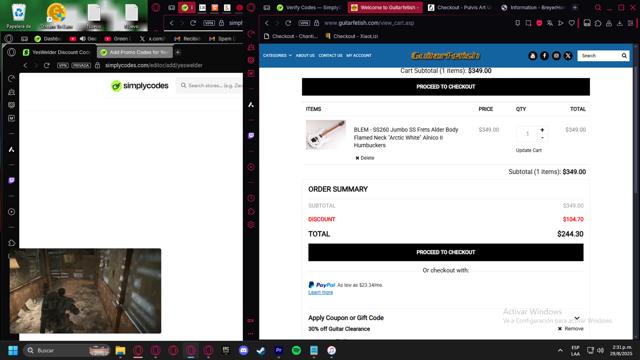Open Checkout - Chonti bookmark
Viewport: 640px width, 360px height.
291,36
